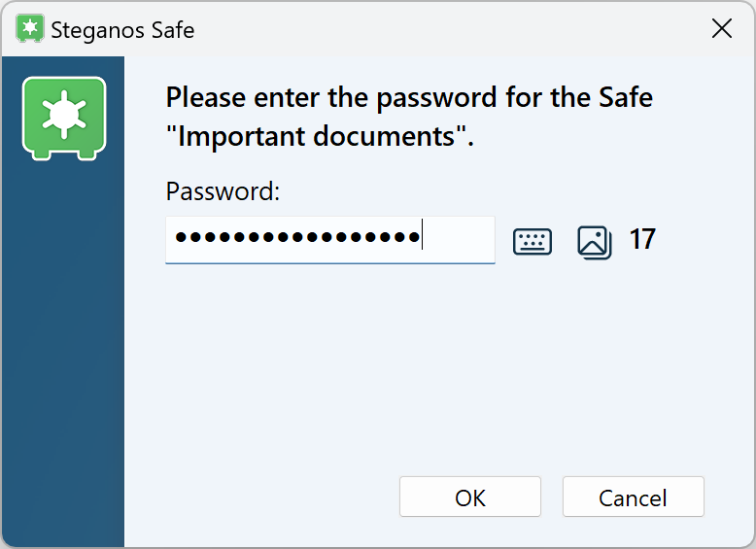The width and height of the screenshot is (756, 549).
Task: Click the "Please enter the password" heading line
Action: coord(409,98)
